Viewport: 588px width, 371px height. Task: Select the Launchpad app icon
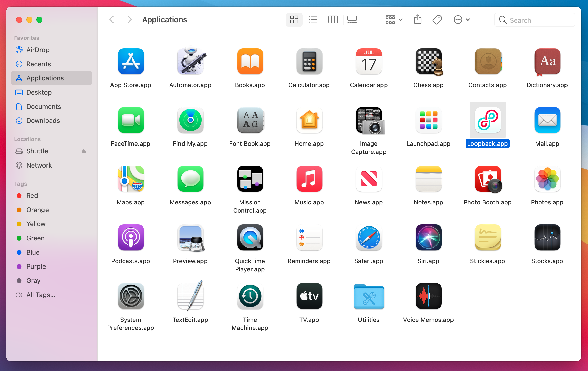point(428,120)
